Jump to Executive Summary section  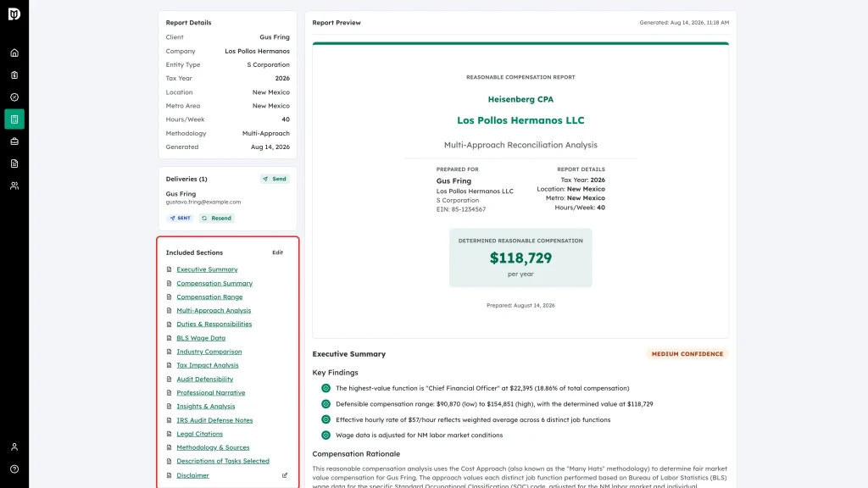(207, 269)
